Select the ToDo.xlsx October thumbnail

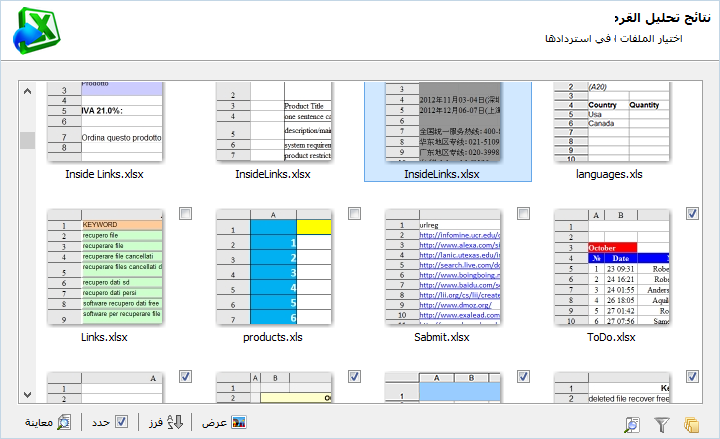(612, 267)
